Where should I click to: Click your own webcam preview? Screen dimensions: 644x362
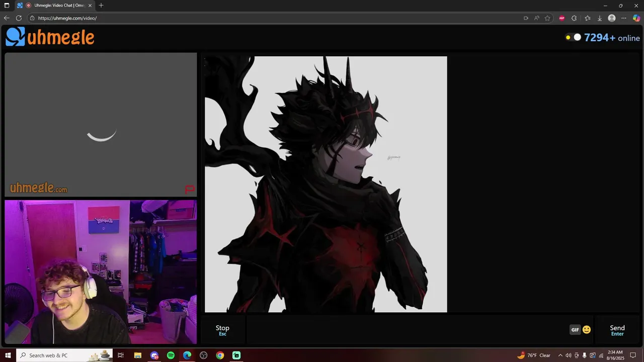click(101, 272)
